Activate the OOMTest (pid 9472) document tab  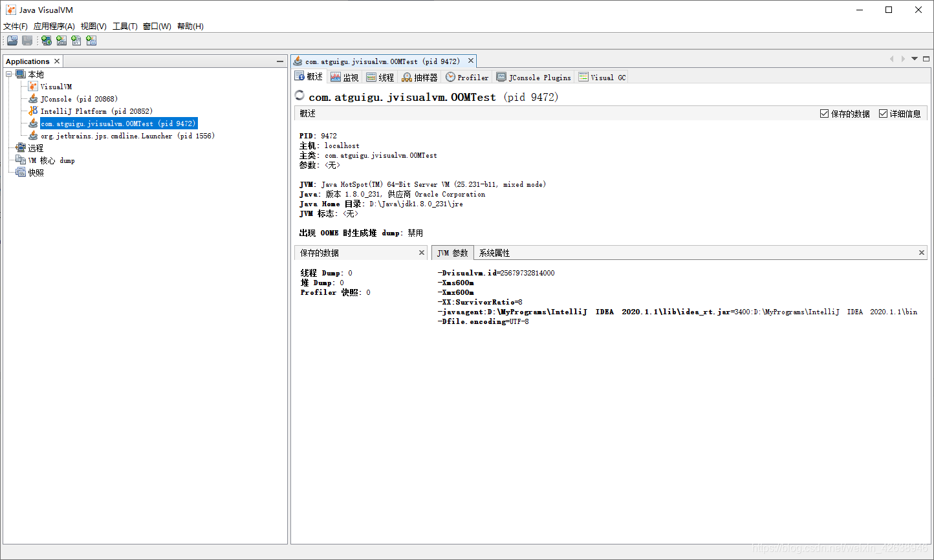[x=382, y=61]
